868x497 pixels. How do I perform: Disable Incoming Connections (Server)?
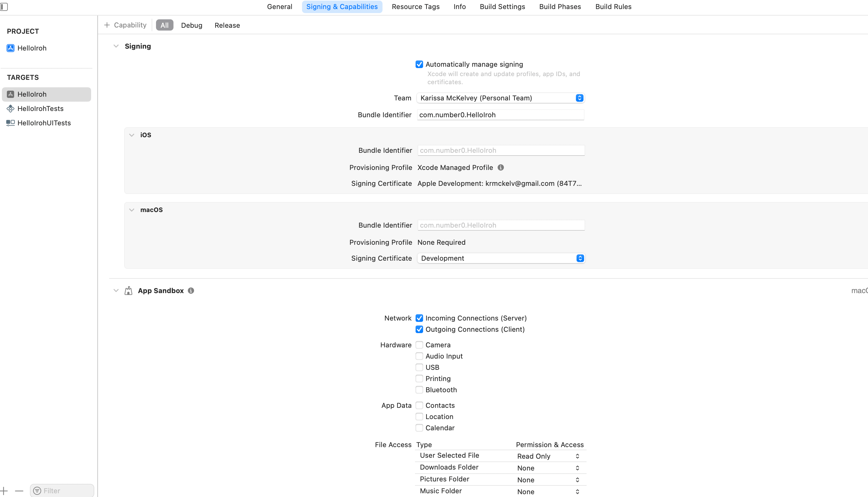[419, 318]
